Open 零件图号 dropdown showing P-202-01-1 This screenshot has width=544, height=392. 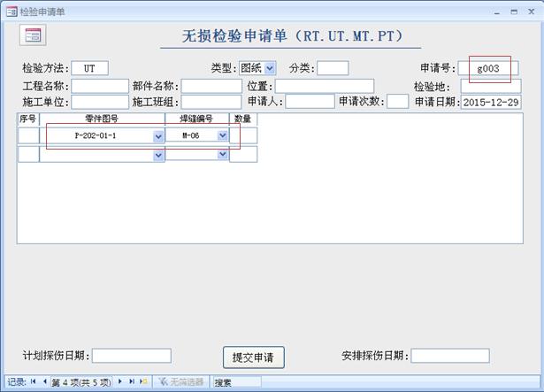tap(158, 136)
